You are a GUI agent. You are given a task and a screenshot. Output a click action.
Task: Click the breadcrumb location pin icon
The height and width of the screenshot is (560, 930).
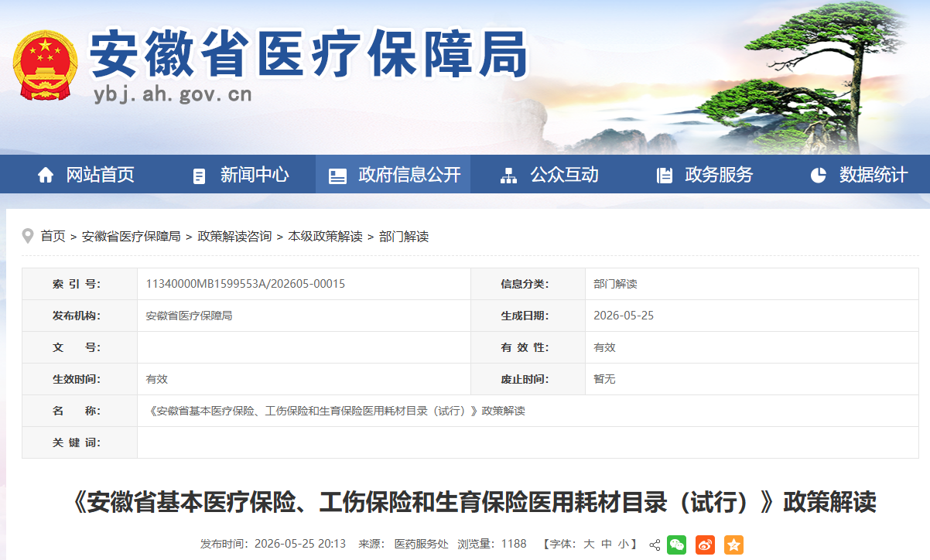(28, 236)
